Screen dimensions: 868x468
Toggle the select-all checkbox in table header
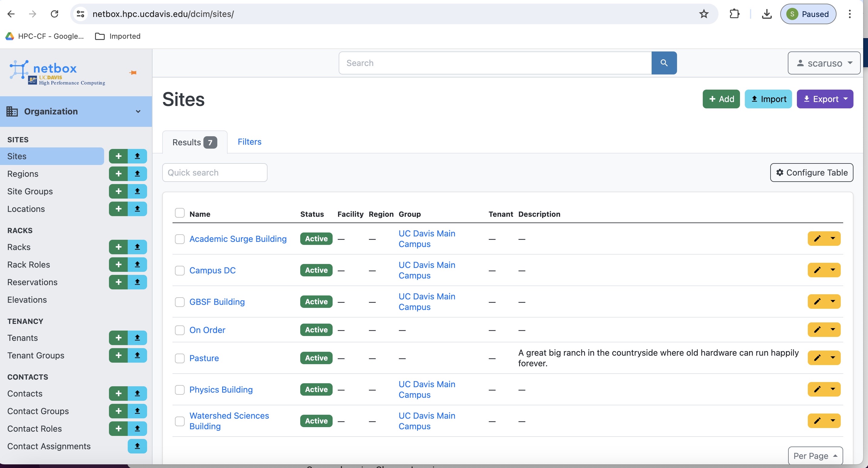179,213
